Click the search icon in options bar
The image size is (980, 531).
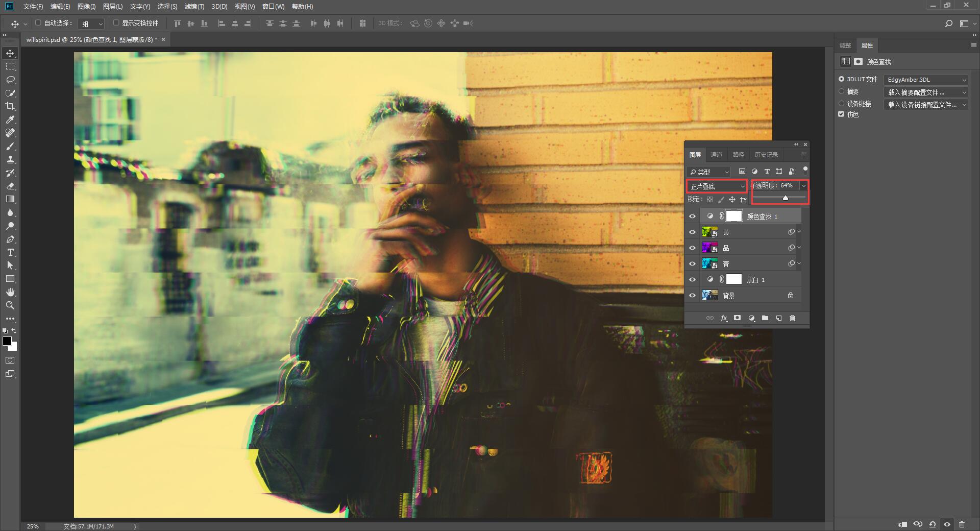click(x=949, y=23)
